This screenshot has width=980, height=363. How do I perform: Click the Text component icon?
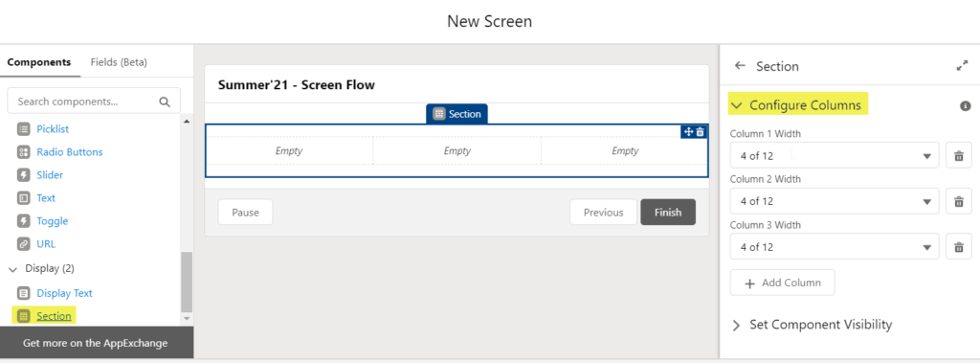click(24, 197)
